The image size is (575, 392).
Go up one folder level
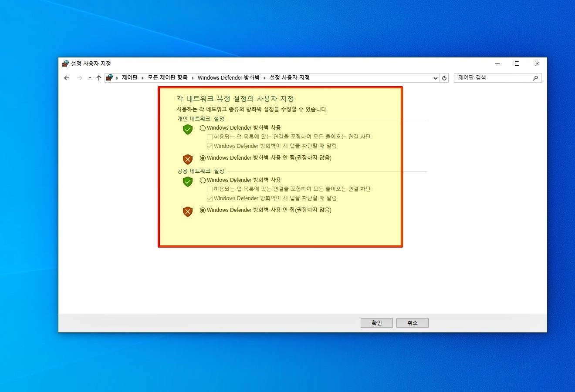[99, 78]
